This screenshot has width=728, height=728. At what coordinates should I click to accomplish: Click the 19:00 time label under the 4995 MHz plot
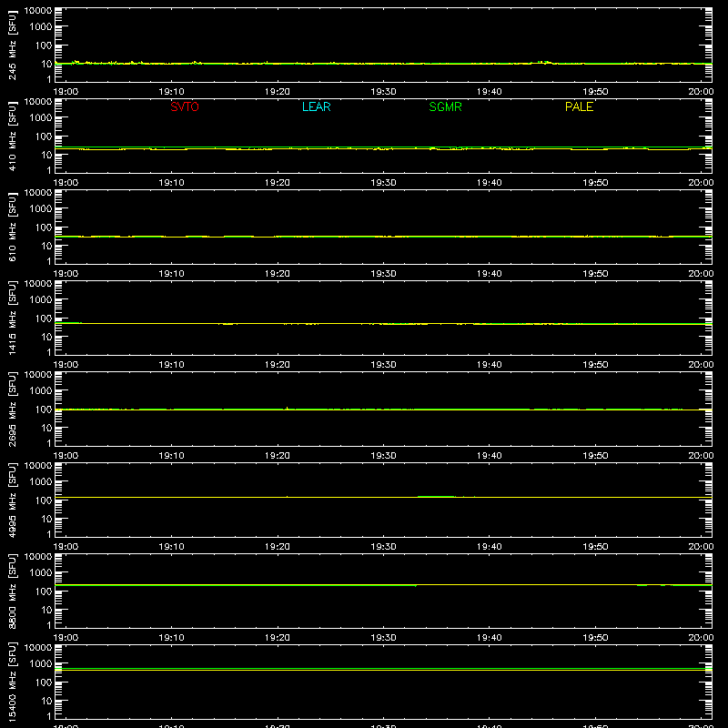[x=66, y=547]
